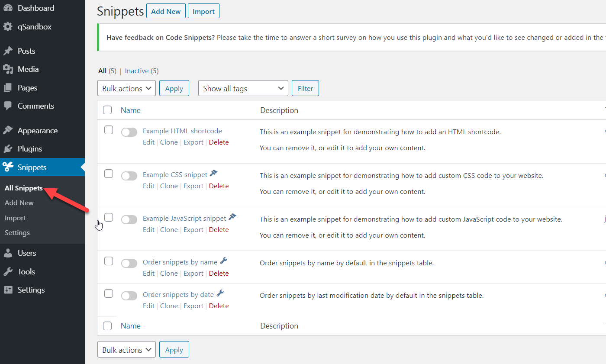Click pin icon next to Example JavaScript snippet

(232, 217)
